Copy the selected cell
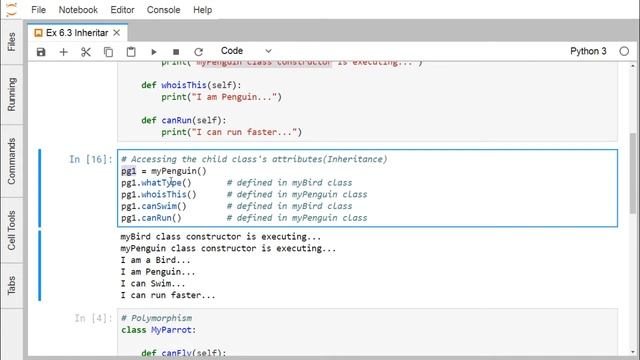 108,52
